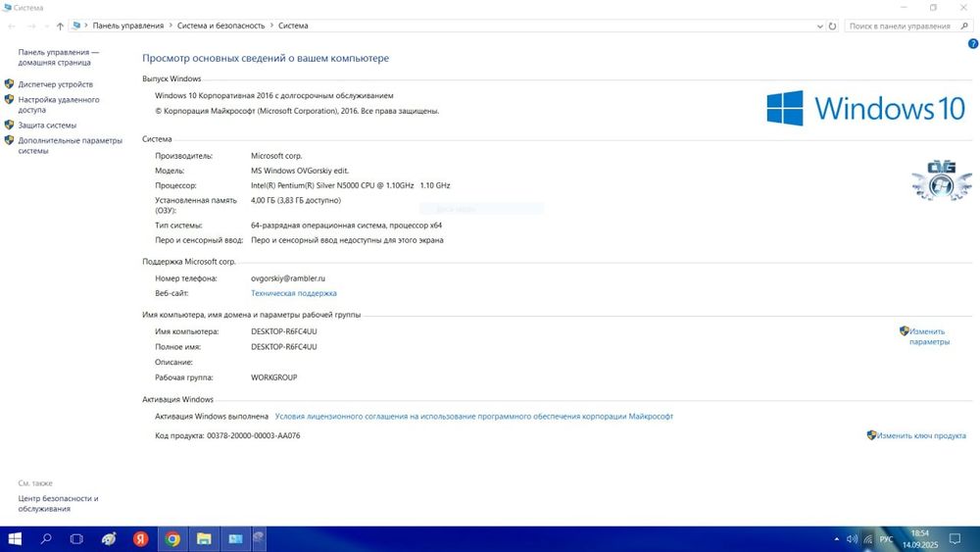
Task: Click the computer icon in the address bar
Action: click(76, 25)
